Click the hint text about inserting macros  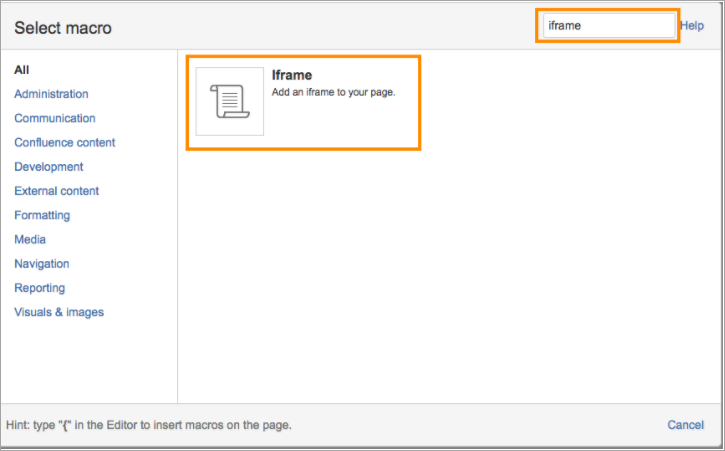pos(149,425)
